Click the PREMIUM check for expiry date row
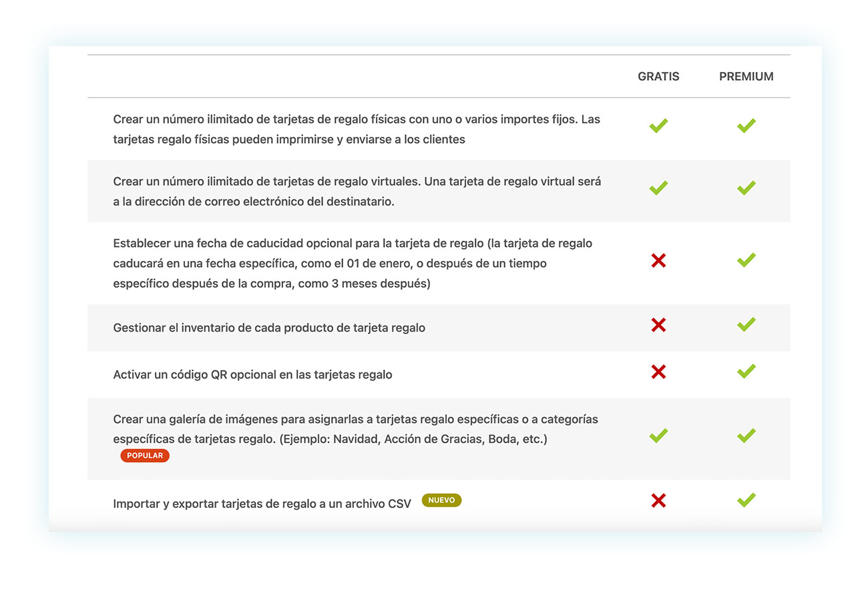868x592 pixels. 746,260
